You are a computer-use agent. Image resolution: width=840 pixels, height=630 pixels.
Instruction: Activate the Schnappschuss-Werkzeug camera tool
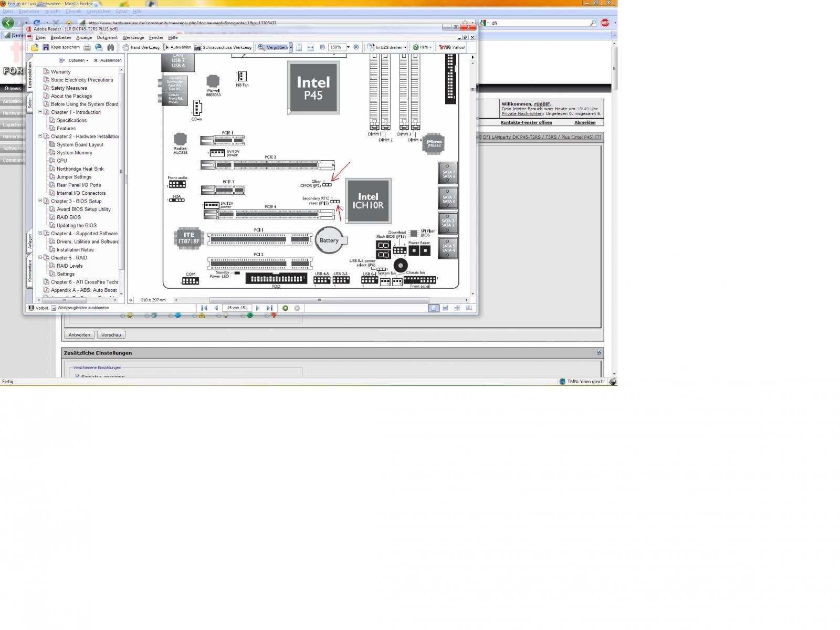pos(223,47)
